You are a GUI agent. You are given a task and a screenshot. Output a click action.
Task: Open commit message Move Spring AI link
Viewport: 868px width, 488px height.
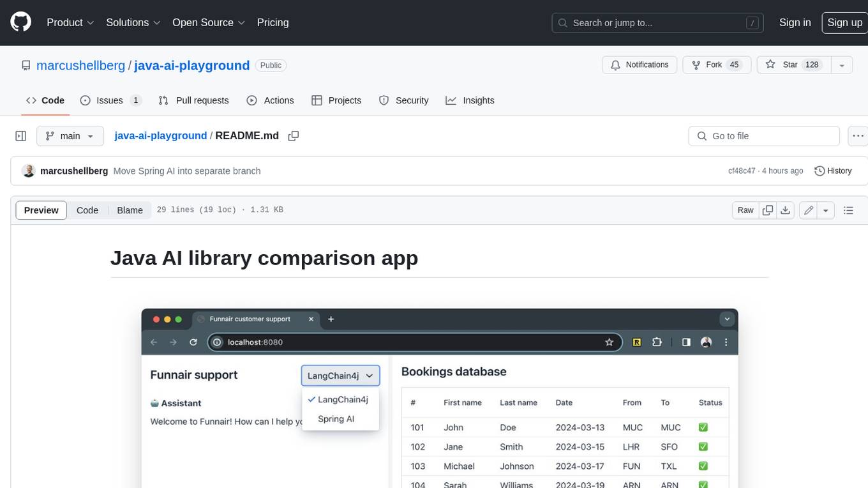click(187, 171)
